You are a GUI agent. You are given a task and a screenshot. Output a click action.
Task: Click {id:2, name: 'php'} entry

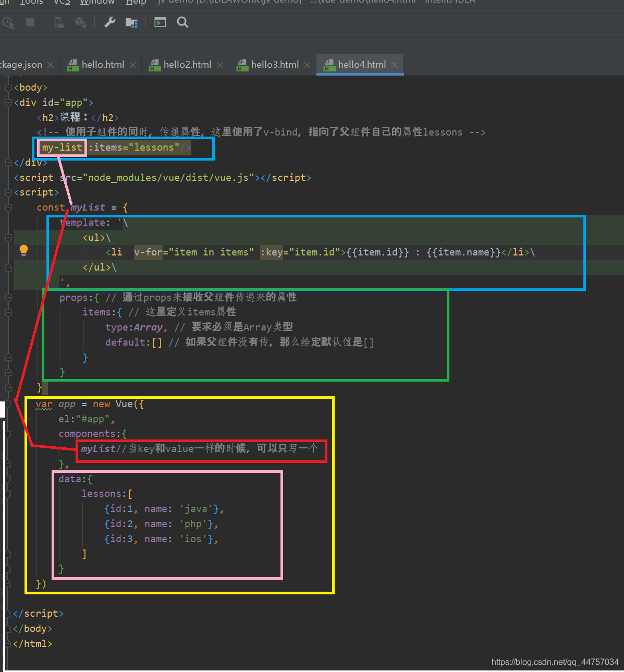point(161,524)
